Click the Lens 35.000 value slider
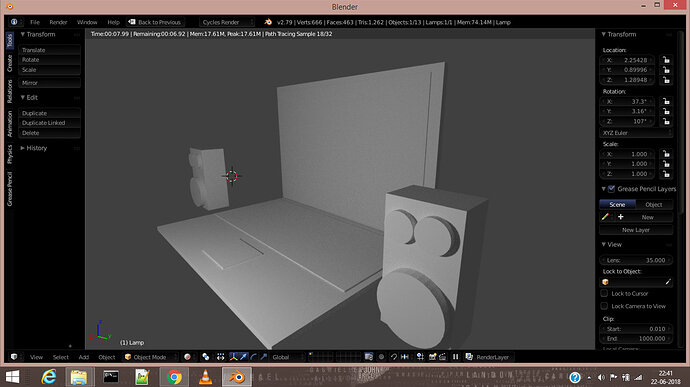 [636, 260]
